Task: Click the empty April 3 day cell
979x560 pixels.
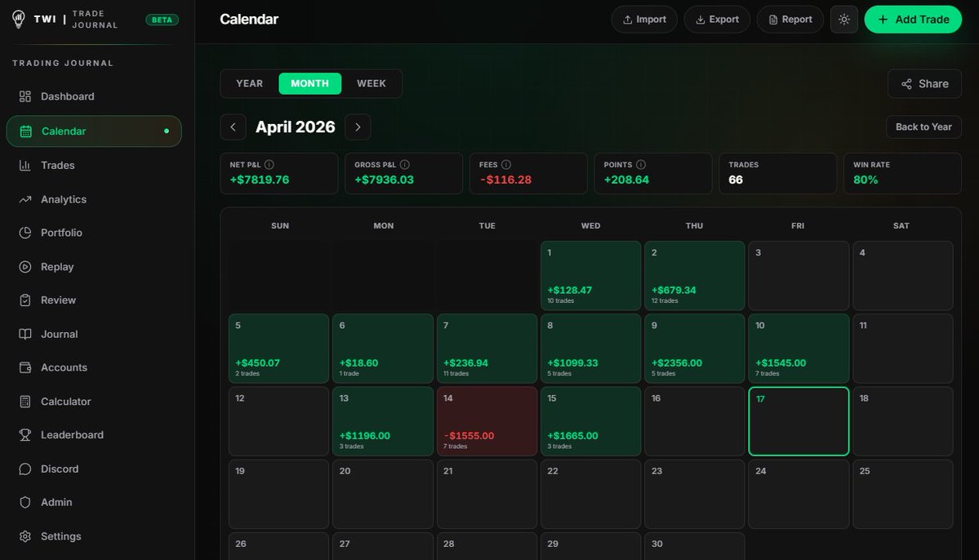Action: (799, 276)
